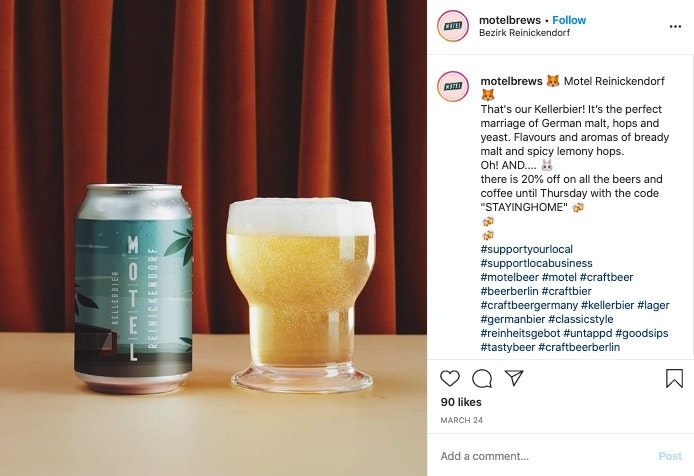Focus the Add a comment field
694x476 pixels.
pos(544,456)
